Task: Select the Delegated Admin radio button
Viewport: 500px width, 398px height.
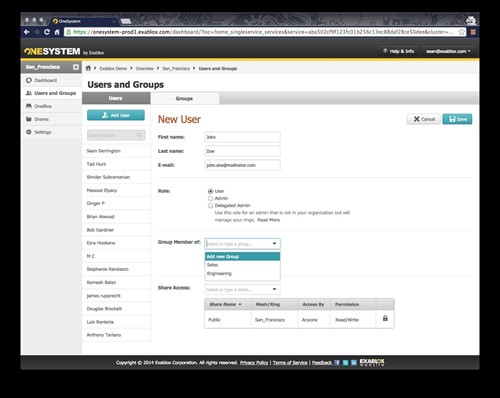Action: pos(210,206)
